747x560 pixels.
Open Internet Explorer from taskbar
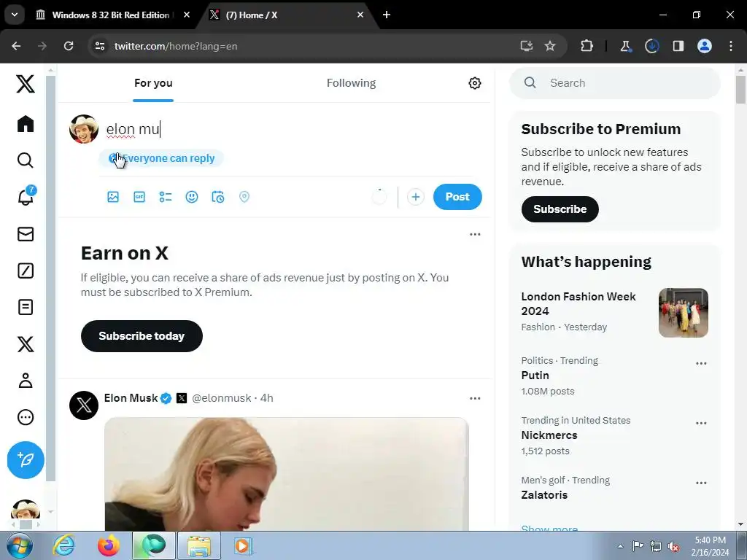pos(64,545)
